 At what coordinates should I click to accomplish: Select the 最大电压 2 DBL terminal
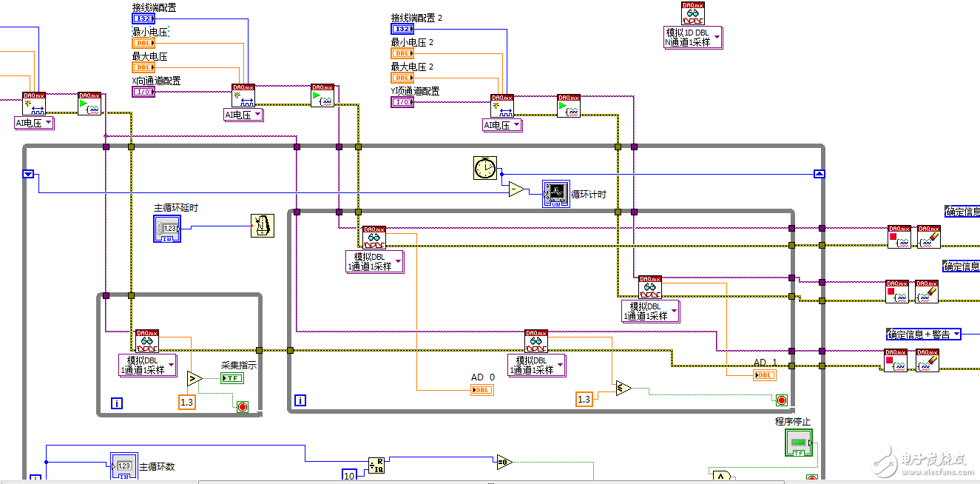(402, 78)
